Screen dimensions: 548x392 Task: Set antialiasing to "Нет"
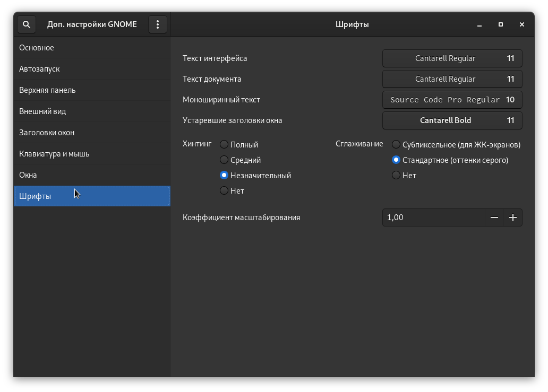click(396, 175)
